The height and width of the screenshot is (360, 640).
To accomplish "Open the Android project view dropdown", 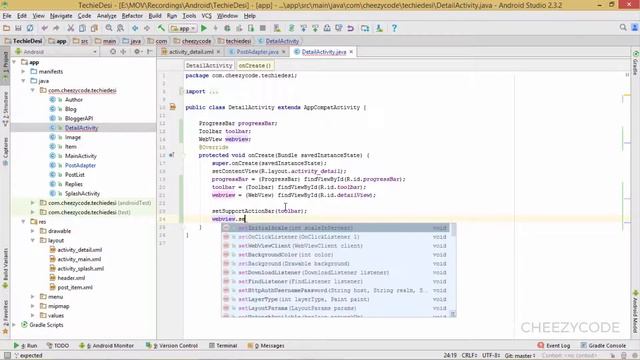I will tap(56, 52).
